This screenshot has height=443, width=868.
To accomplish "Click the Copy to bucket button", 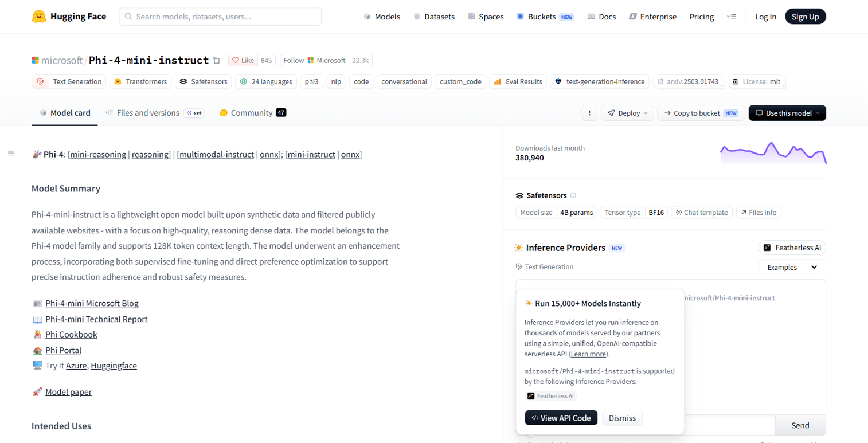I will 701,113.
